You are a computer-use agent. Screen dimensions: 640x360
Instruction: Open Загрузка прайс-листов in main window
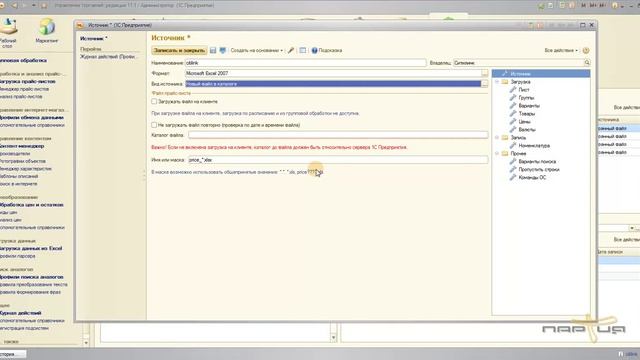(x=28, y=82)
